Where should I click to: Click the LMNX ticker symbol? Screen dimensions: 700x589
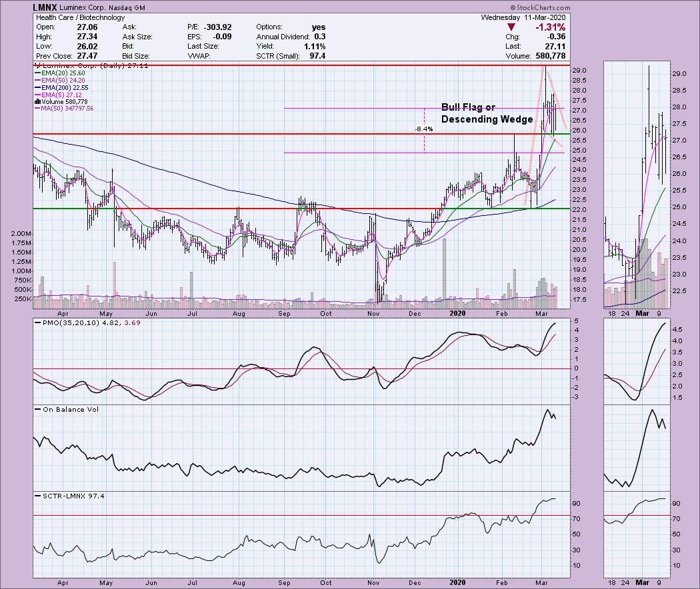(45, 7)
